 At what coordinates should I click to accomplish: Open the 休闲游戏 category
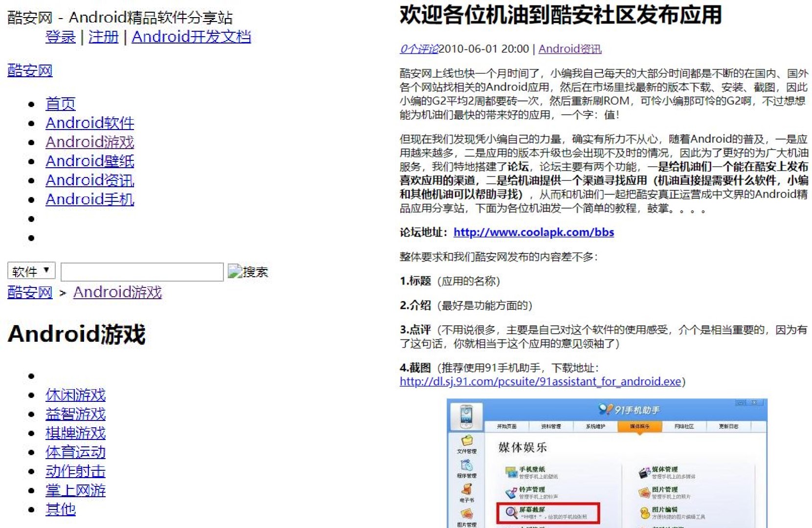tap(76, 395)
